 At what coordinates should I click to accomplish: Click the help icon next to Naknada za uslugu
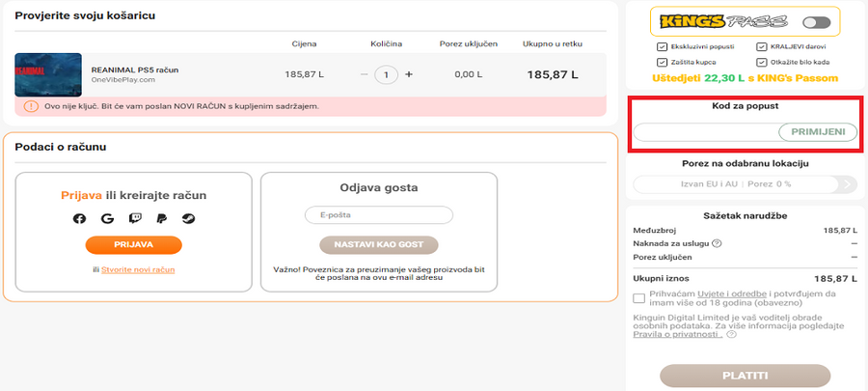coord(717,243)
